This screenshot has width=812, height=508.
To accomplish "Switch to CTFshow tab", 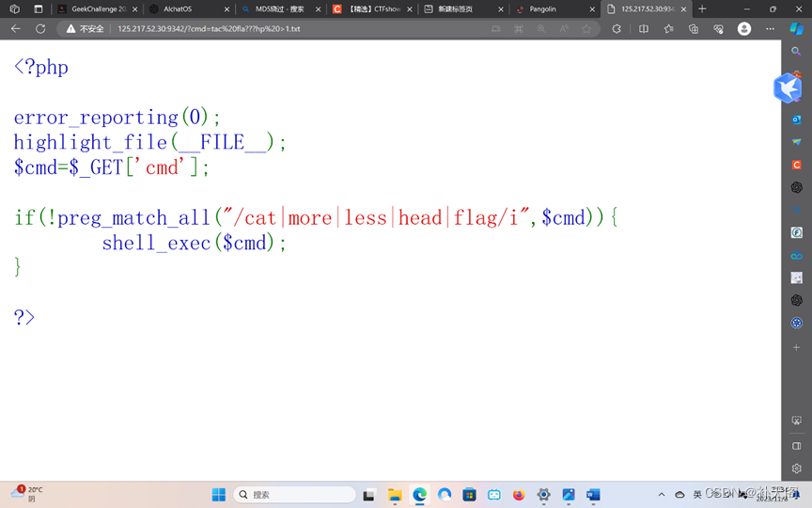I will point(371,9).
